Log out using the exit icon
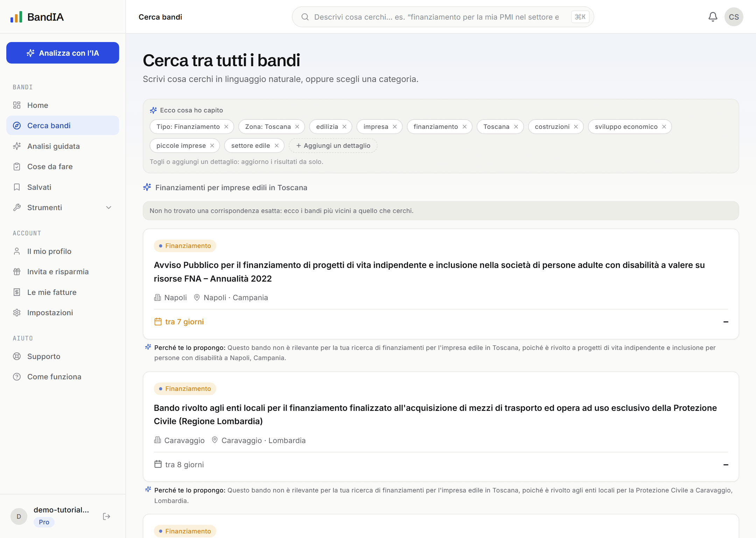 point(106,516)
